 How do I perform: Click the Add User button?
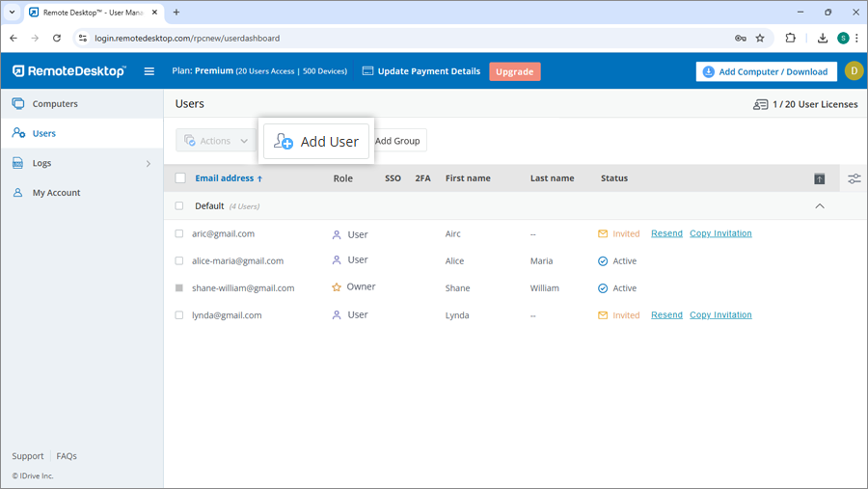316,142
